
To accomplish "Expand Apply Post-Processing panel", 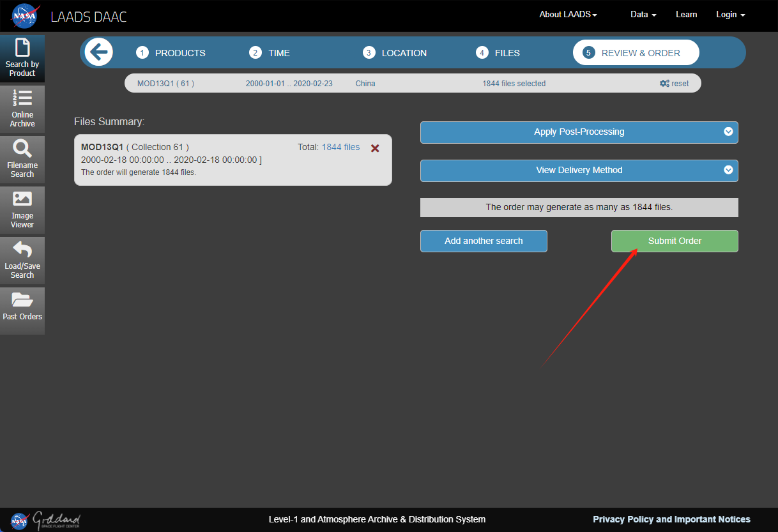I will (579, 132).
